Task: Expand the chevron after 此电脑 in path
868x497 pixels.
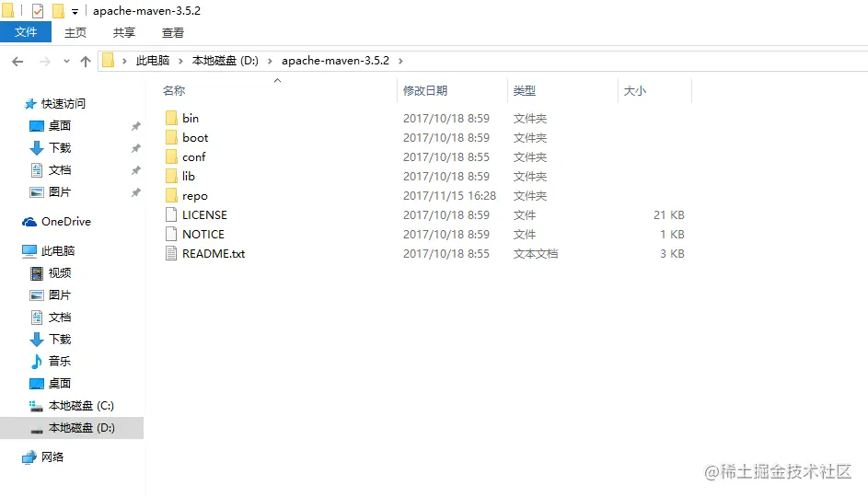Action: (x=180, y=61)
